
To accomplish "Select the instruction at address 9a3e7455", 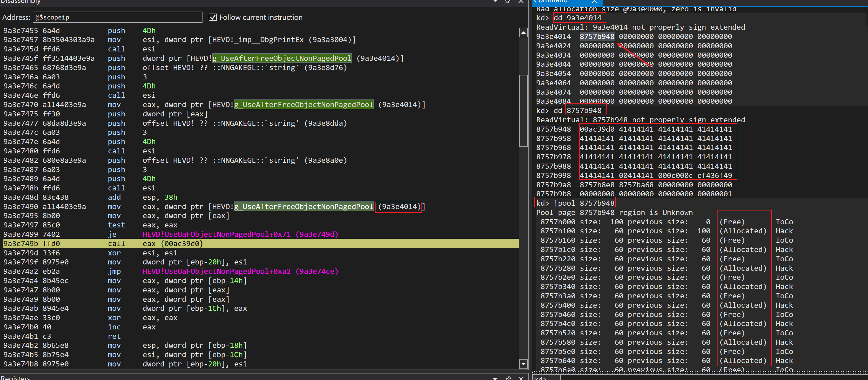I will point(79,31).
